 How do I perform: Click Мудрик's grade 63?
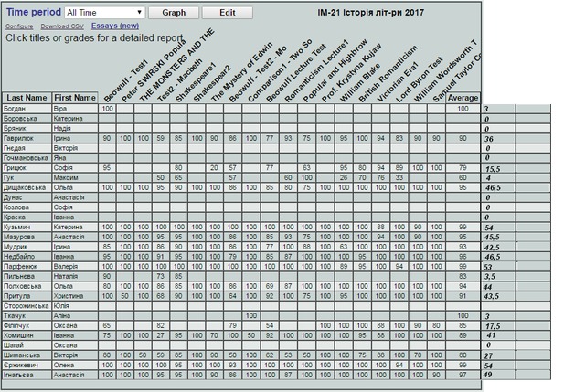pos(344,247)
